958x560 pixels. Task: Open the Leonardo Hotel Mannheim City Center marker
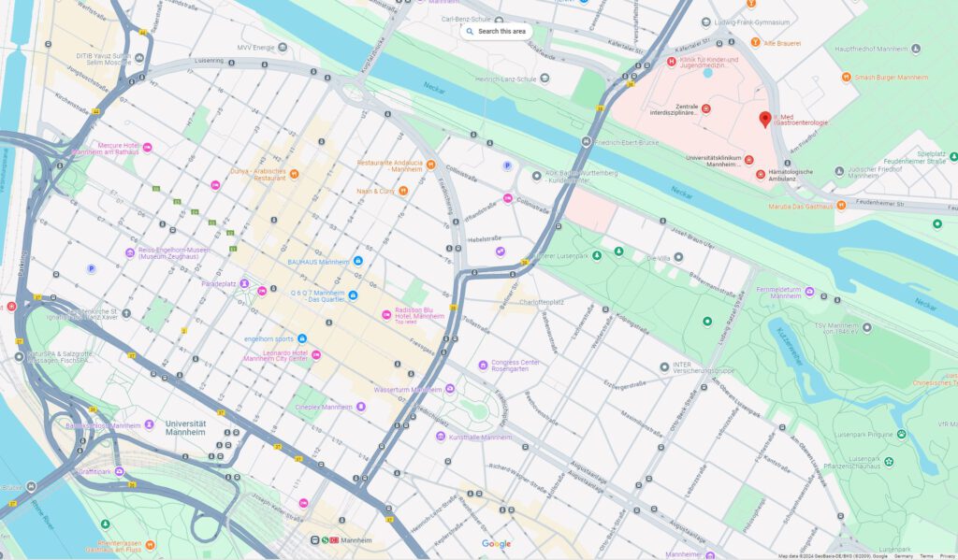316,355
